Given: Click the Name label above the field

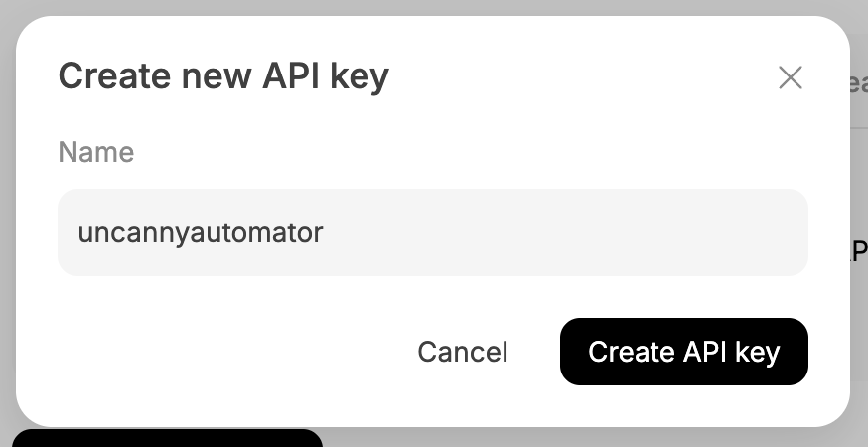Looking at the screenshot, I should click(x=96, y=152).
